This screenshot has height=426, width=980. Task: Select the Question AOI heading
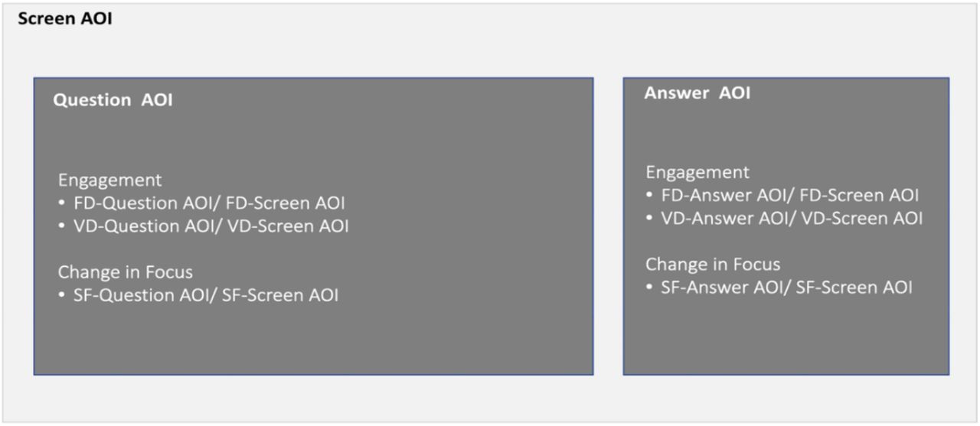coord(113,100)
